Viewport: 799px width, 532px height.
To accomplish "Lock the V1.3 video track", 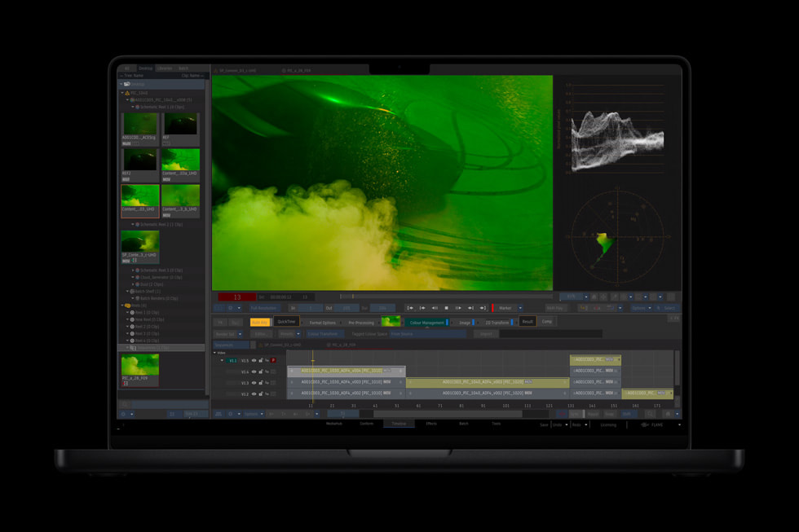I will point(261,383).
